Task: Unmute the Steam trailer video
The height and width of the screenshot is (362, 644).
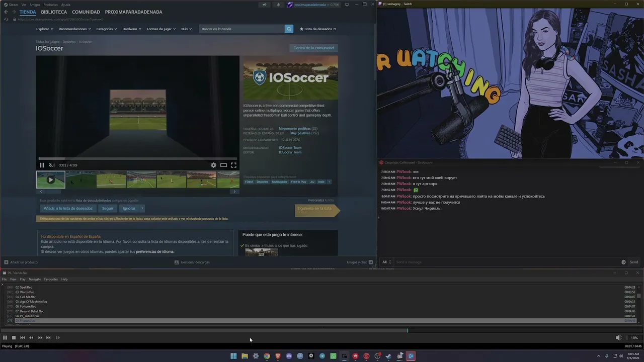Action: coord(52,165)
